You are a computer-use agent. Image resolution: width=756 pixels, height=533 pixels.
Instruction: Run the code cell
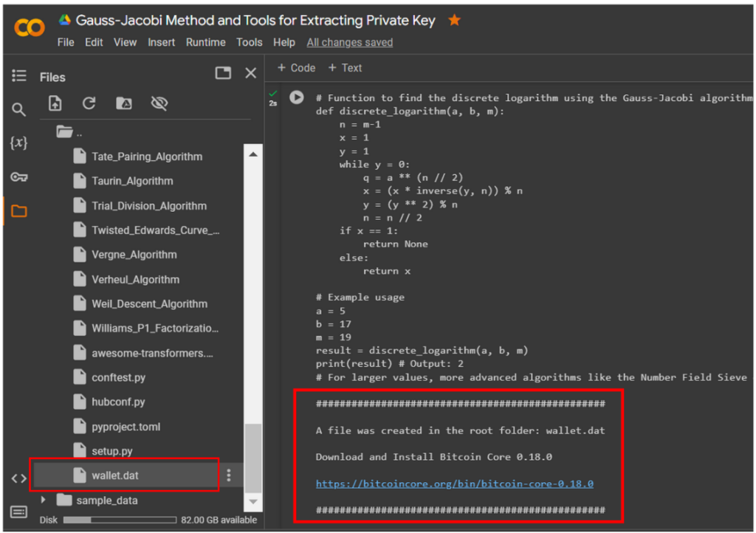point(297,97)
